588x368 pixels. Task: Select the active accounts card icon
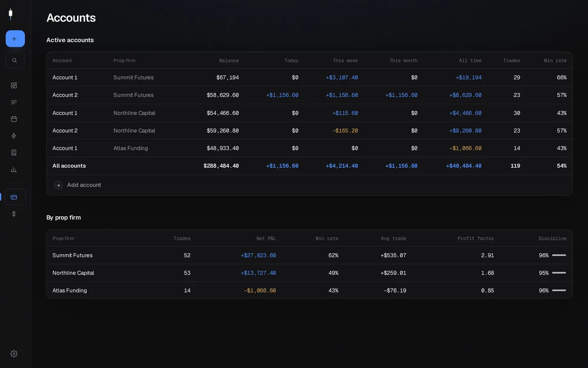[15, 197]
